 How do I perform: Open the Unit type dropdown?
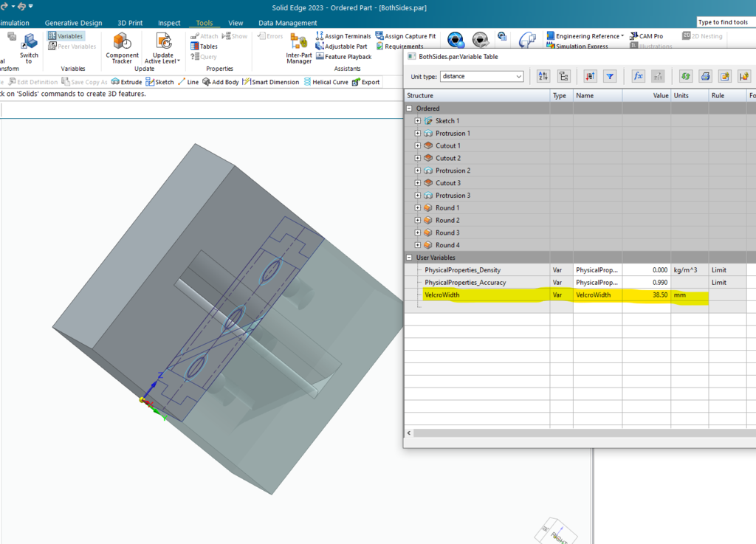click(519, 76)
